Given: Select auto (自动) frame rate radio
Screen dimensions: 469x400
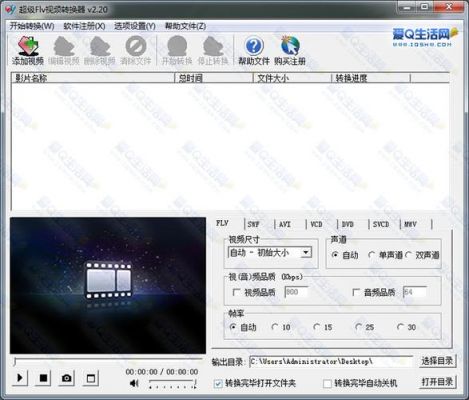Looking at the screenshot, I should pyautogui.click(x=233, y=327).
